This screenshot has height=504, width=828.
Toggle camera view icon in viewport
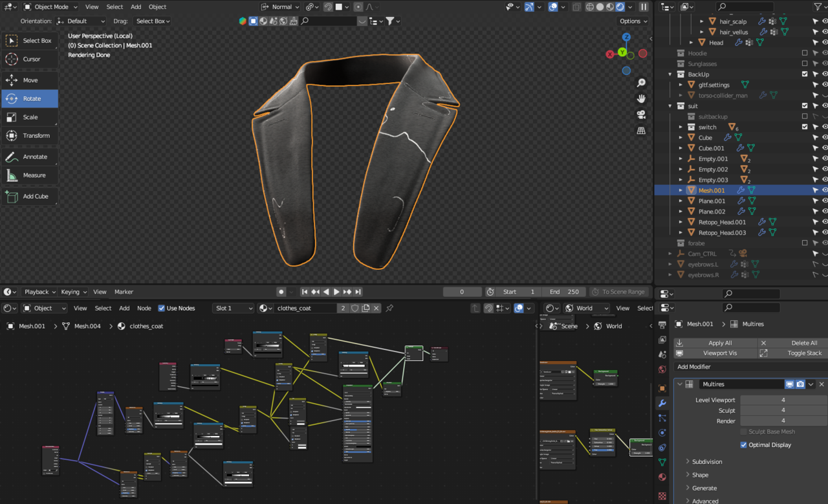tap(641, 115)
